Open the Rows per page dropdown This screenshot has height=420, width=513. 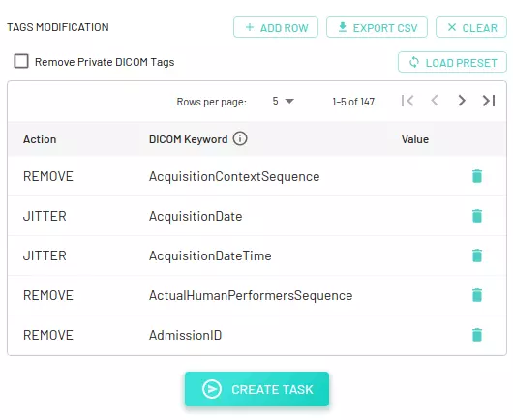(x=283, y=101)
